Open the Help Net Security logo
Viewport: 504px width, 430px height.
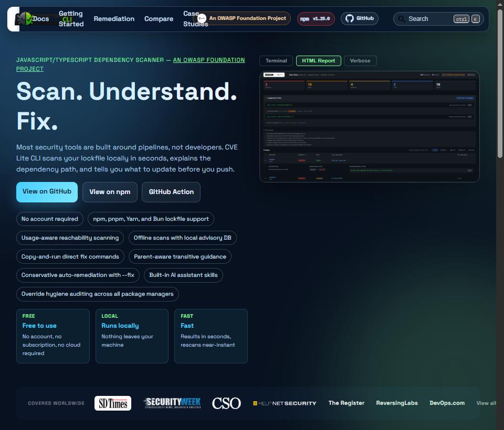click(x=285, y=403)
